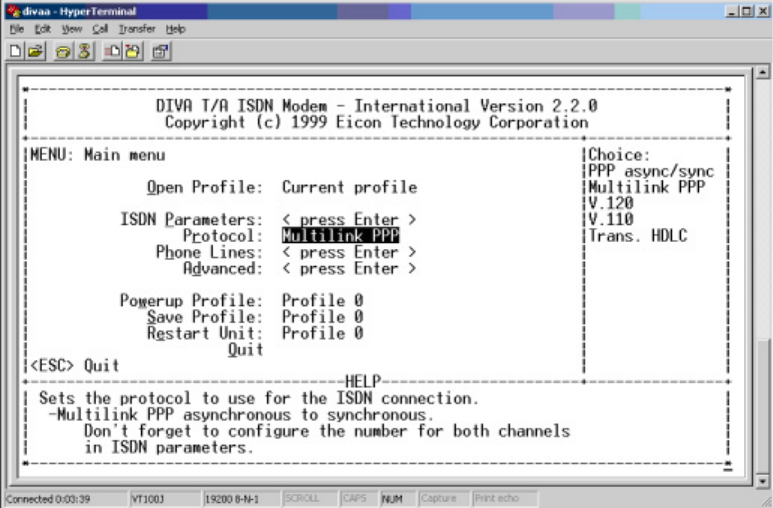Screen dimensions: 773x508
Task: Click the Call phone toolbar icon
Action: [63, 51]
